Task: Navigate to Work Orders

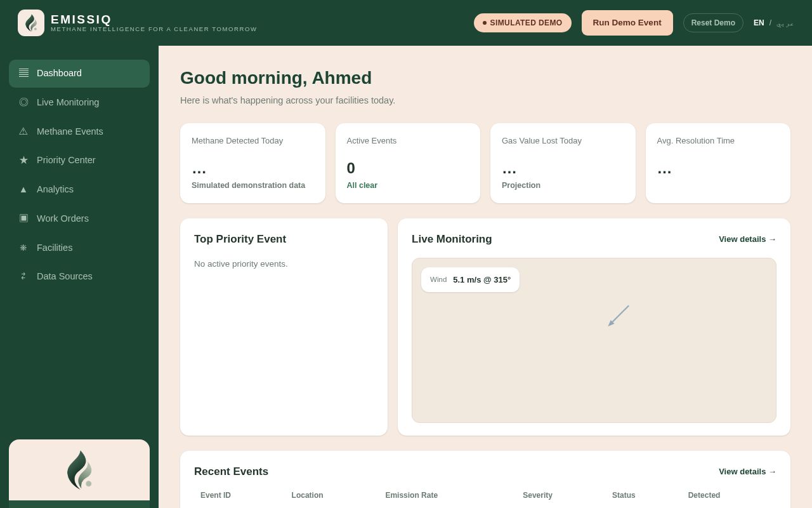Action: (79, 218)
